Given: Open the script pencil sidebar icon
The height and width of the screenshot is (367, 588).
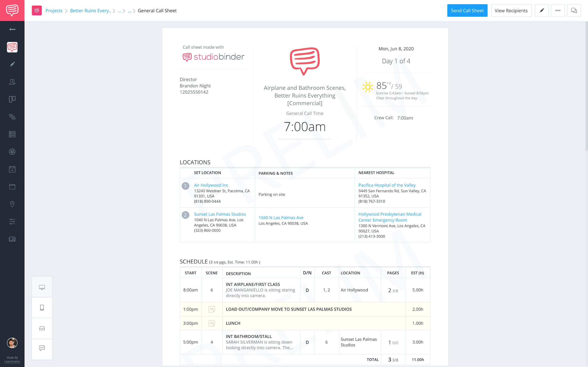Looking at the screenshot, I should pyautogui.click(x=12, y=64).
